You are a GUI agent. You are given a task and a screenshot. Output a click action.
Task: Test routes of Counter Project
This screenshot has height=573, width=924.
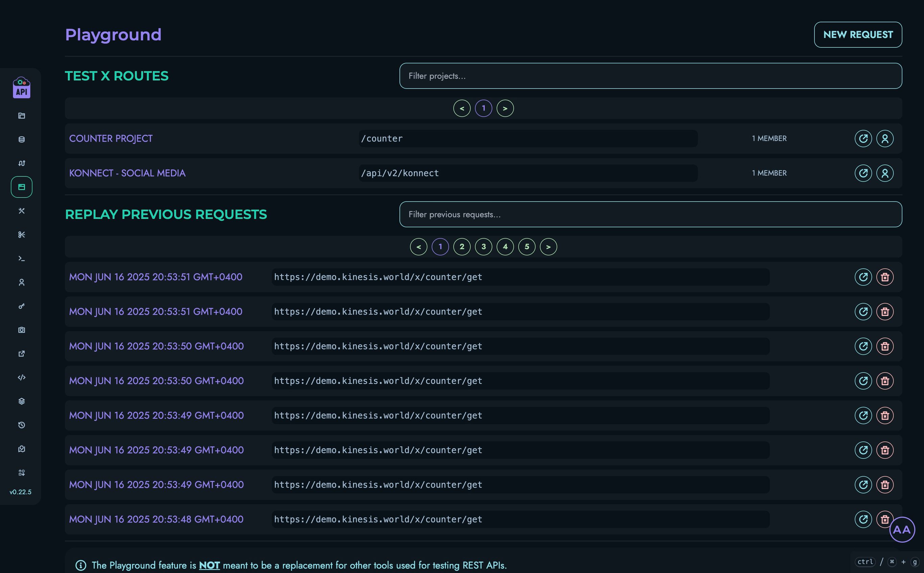point(863,138)
